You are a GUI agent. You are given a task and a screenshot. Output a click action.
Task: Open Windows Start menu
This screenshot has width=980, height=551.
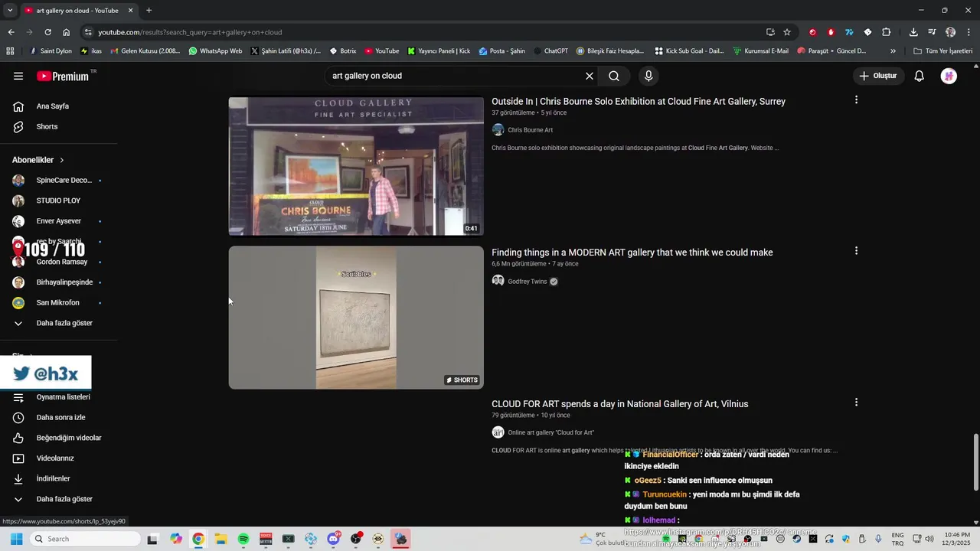tap(16, 539)
